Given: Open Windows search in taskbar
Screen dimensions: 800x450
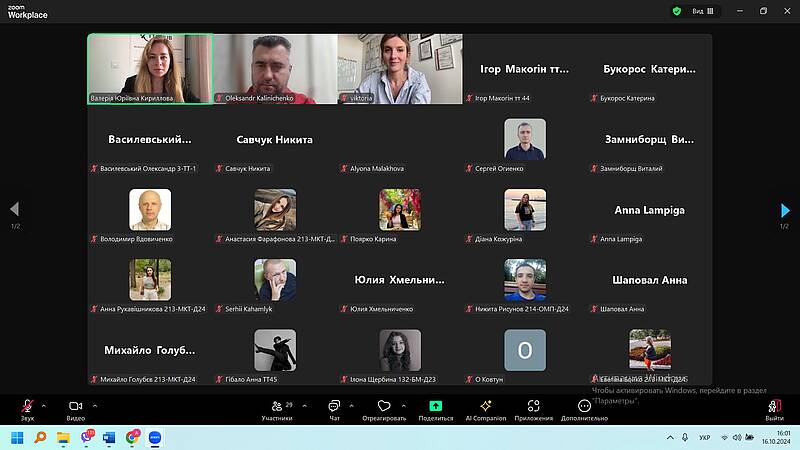Looking at the screenshot, I should point(40,438).
